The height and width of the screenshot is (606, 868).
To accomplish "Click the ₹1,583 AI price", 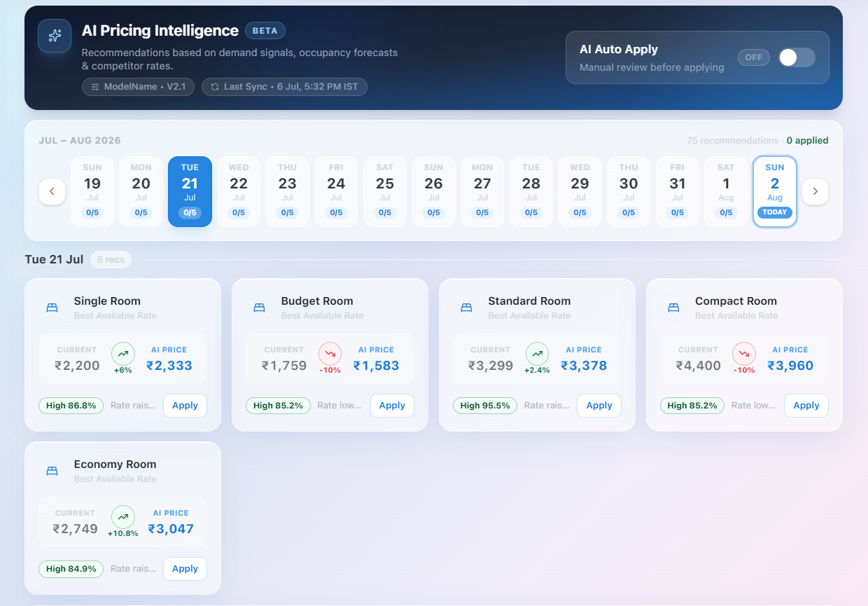I will click(x=376, y=366).
